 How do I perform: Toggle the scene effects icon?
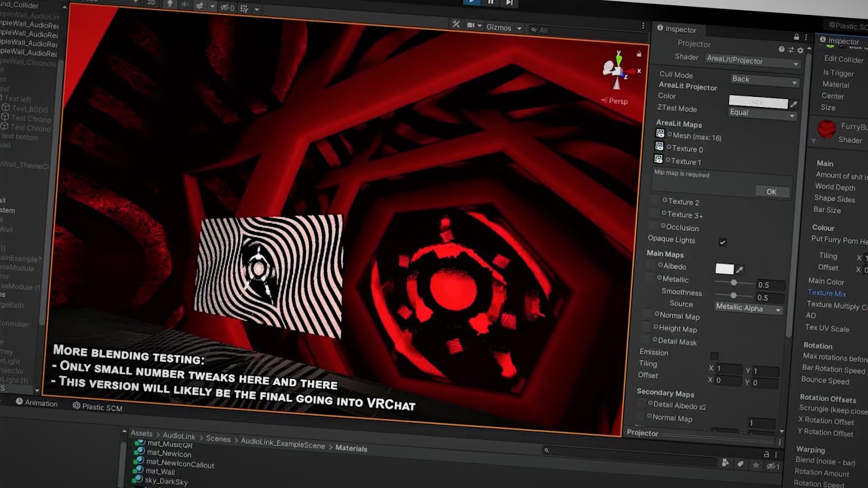pos(201,5)
